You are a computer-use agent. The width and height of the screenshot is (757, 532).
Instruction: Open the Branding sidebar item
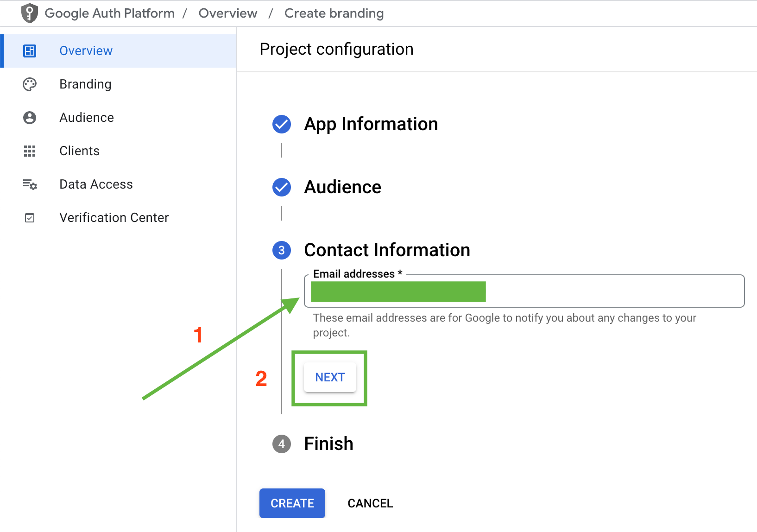click(119, 84)
